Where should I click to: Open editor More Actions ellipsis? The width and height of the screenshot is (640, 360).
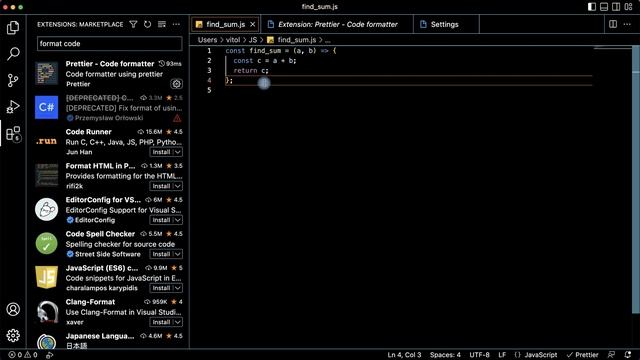coord(627,24)
